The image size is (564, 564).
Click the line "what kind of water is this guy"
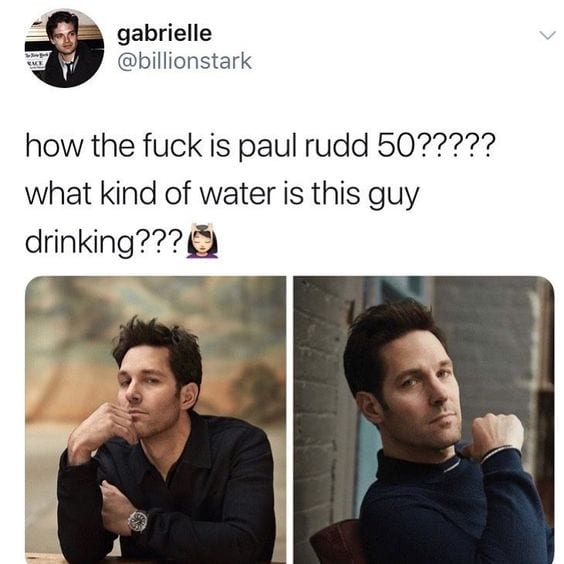[222, 195]
